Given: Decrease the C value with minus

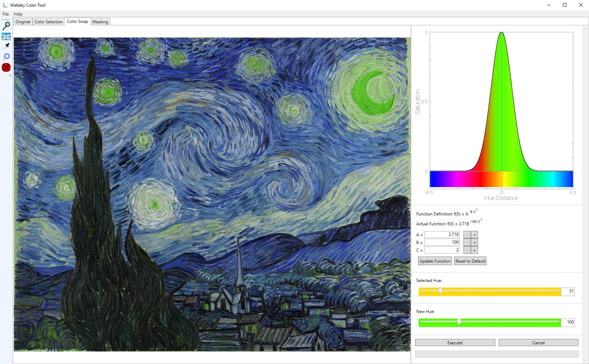Looking at the screenshot, I should coord(467,250).
